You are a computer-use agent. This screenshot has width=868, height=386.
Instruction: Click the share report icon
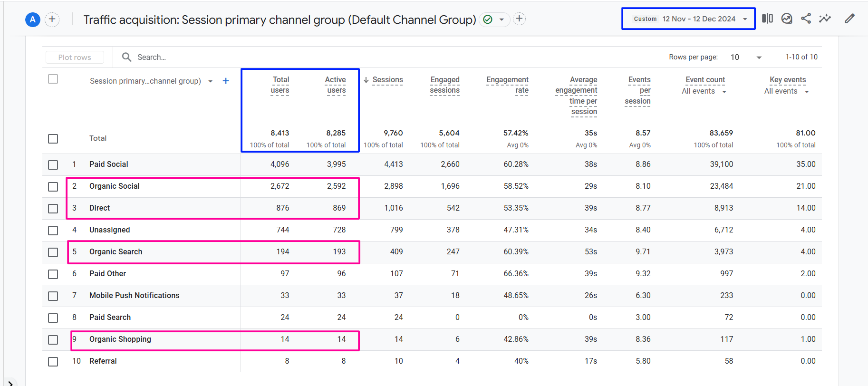806,19
